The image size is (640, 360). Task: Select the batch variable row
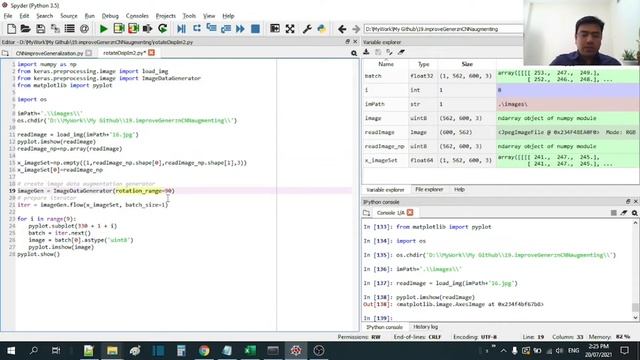(x=500, y=76)
